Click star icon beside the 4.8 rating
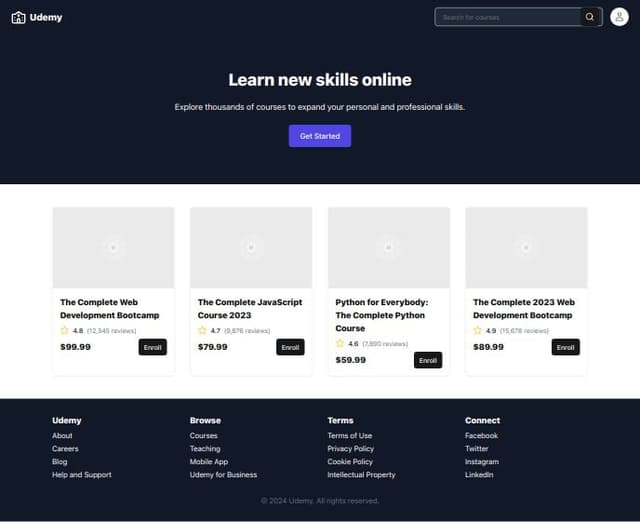Screen dimensions: 640x522 (x=64, y=330)
